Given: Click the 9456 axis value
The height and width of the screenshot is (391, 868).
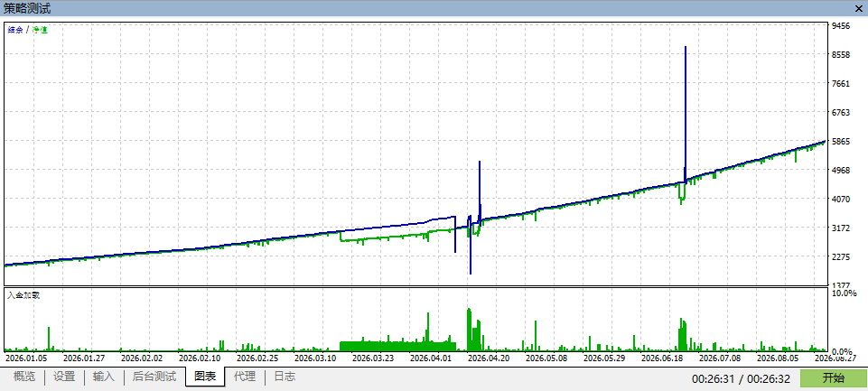Looking at the screenshot, I should (841, 26).
